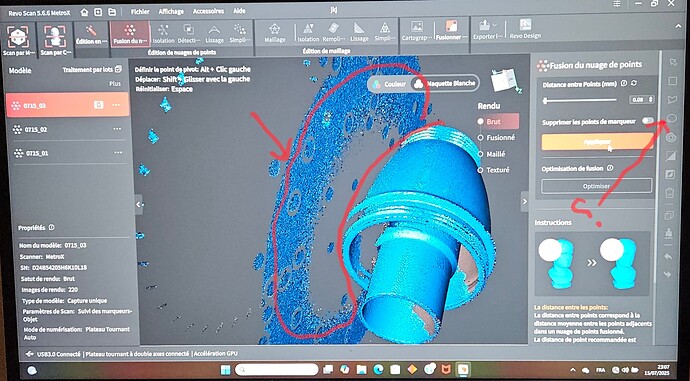Choose the Maillé render radio option
The image size is (690, 381).
tap(492, 154)
